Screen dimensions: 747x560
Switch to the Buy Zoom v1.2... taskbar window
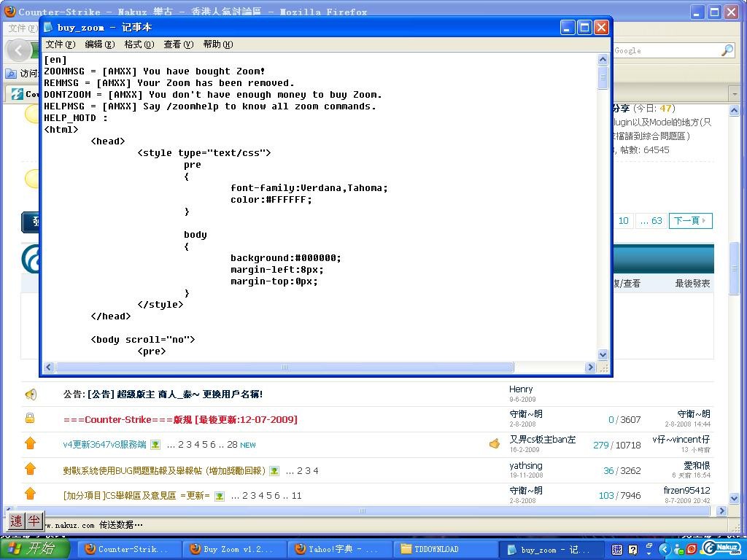pos(234,549)
